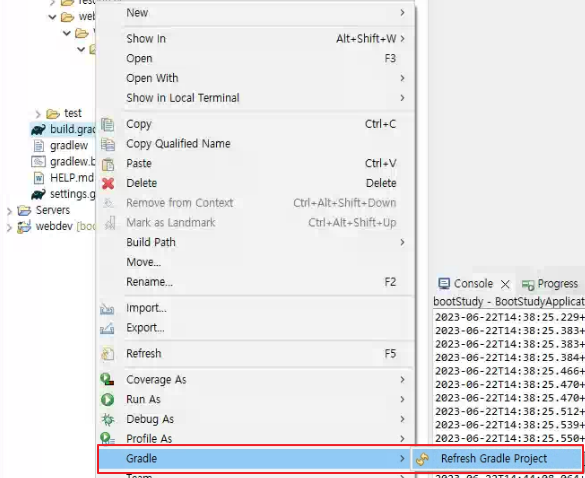Choose New from the context menu

(x=256, y=13)
